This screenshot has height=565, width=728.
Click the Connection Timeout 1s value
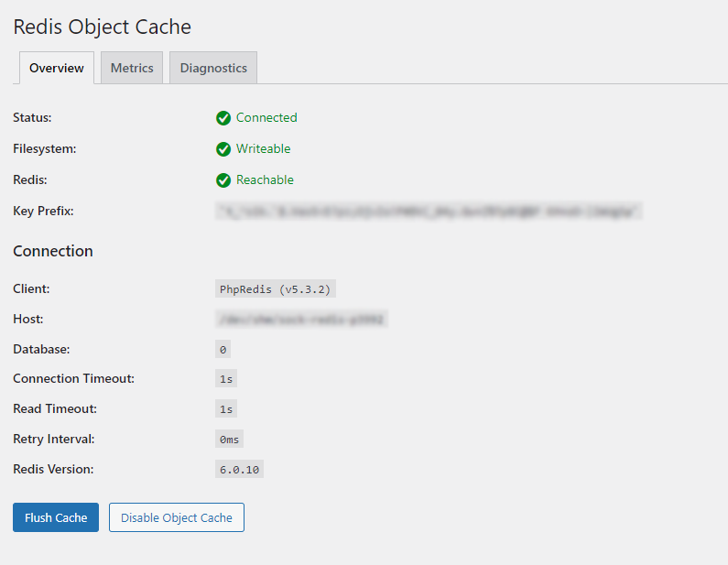[x=226, y=379]
